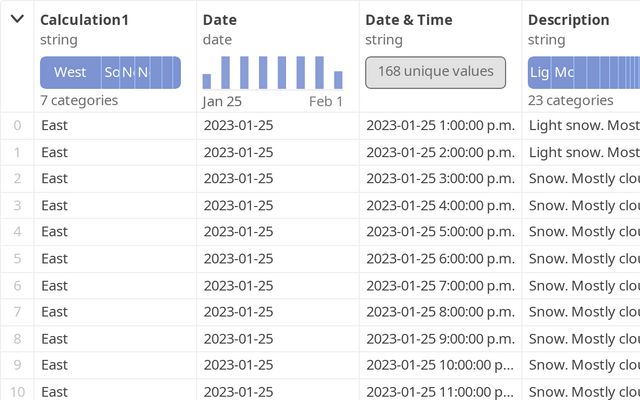Viewport: 640px width, 400px height.
Task: Select row index 8
Action: [17, 339]
